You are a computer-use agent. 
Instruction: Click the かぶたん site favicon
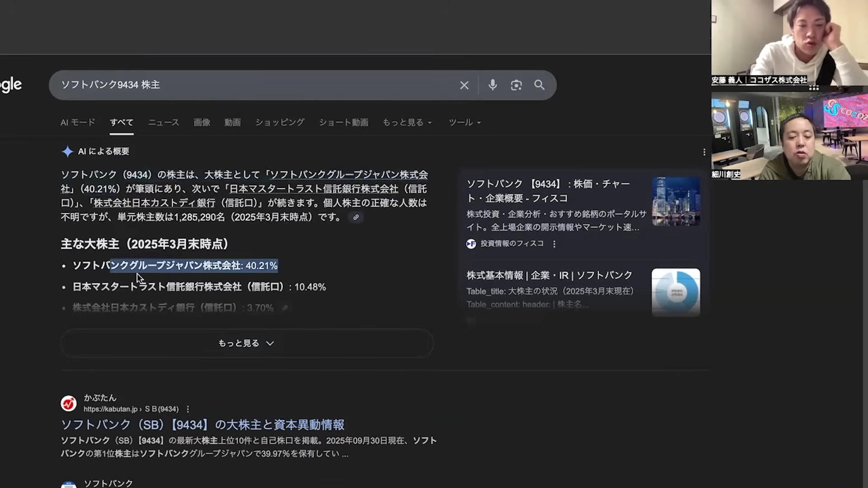point(69,403)
